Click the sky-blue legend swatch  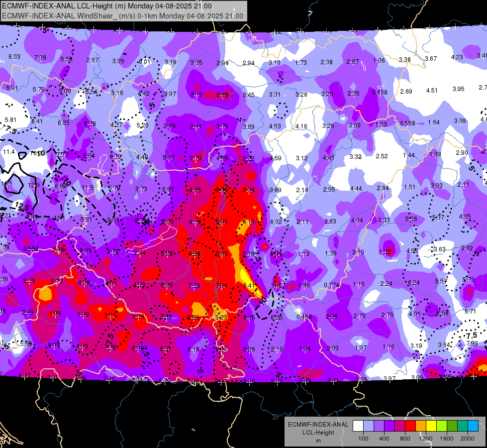click(x=473, y=426)
